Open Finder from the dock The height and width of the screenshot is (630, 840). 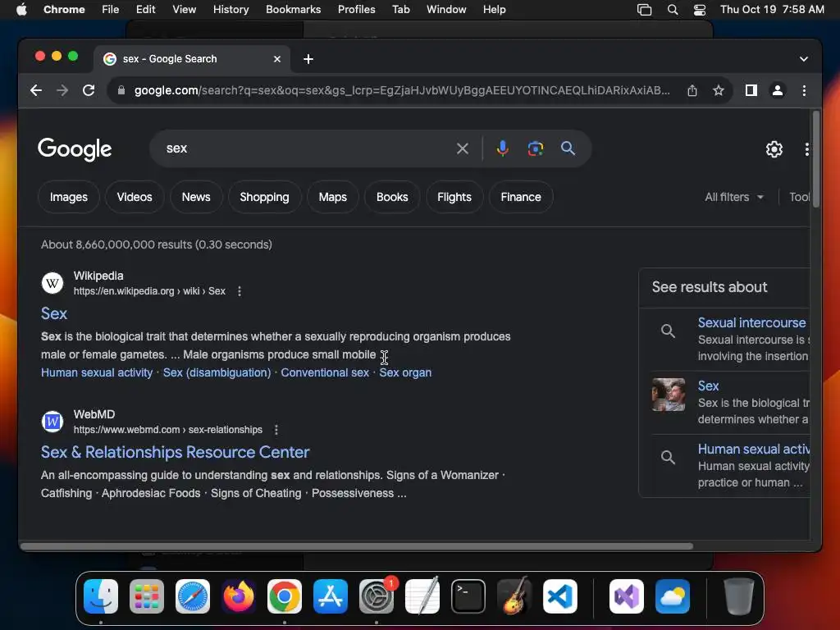(101, 596)
